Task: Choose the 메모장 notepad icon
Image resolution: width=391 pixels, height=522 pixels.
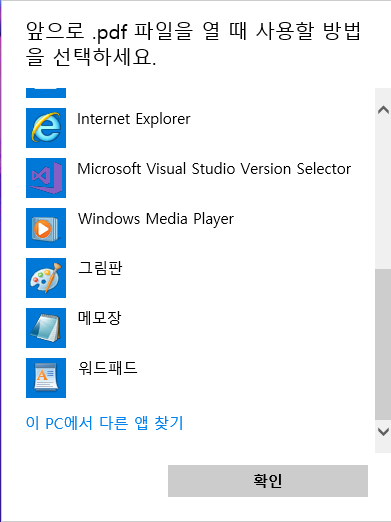Action: pos(46,328)
